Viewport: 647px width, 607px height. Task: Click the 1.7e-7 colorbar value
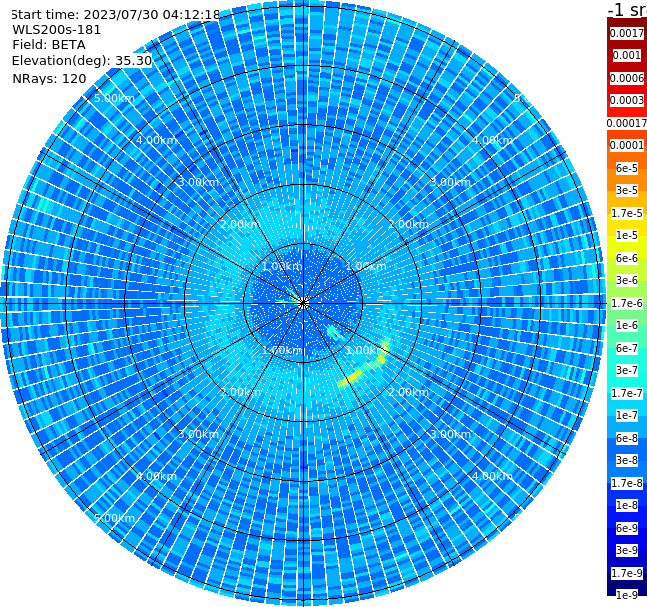pos(627,393)
